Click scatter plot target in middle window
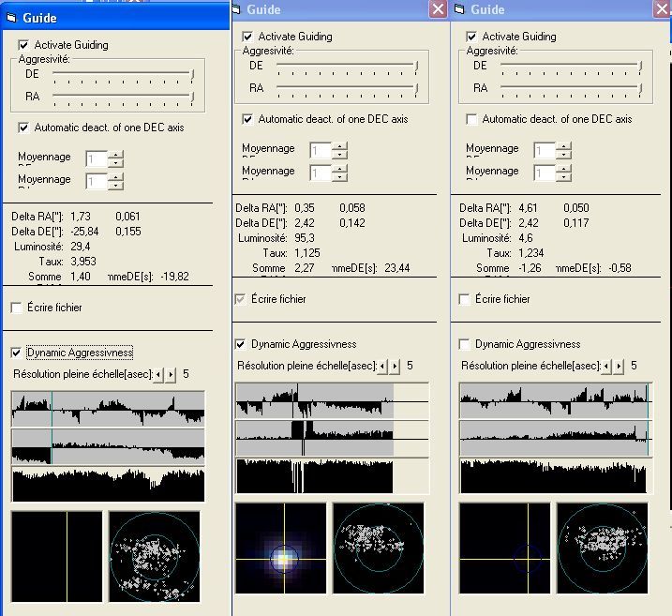Image resolution: width=672 pixels, height=616 pixels. 379,548
